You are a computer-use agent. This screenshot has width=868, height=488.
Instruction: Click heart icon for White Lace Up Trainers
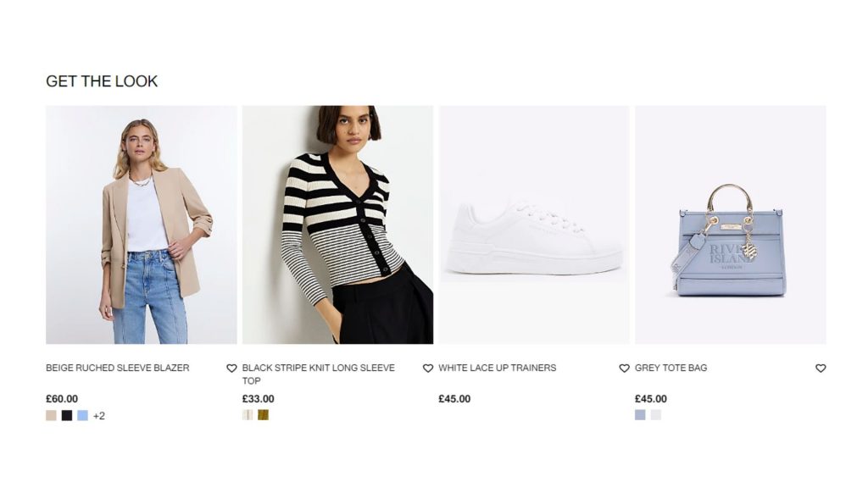click(624, 369)
